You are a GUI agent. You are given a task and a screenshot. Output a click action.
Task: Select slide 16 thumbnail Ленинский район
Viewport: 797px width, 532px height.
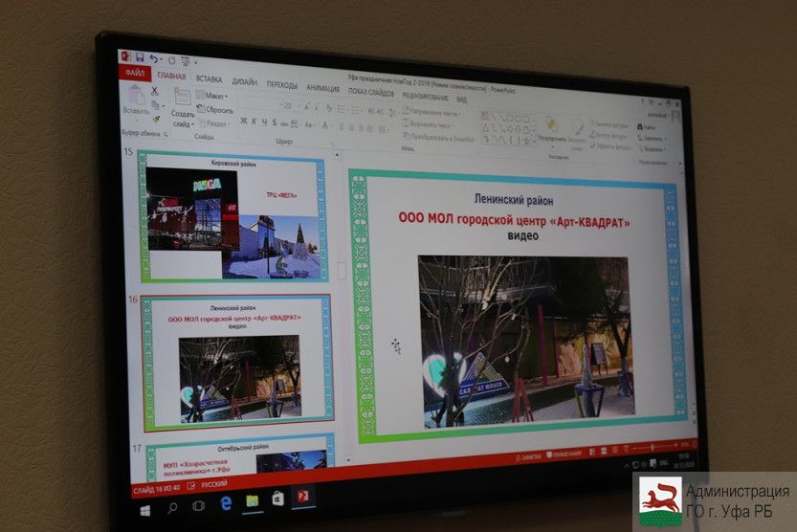click(x=237, y=363)
